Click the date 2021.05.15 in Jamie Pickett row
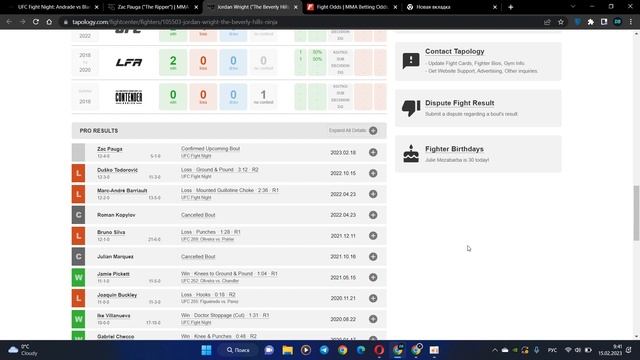The width and height of the screenshot is (640, 360). (x=343, y=278)
